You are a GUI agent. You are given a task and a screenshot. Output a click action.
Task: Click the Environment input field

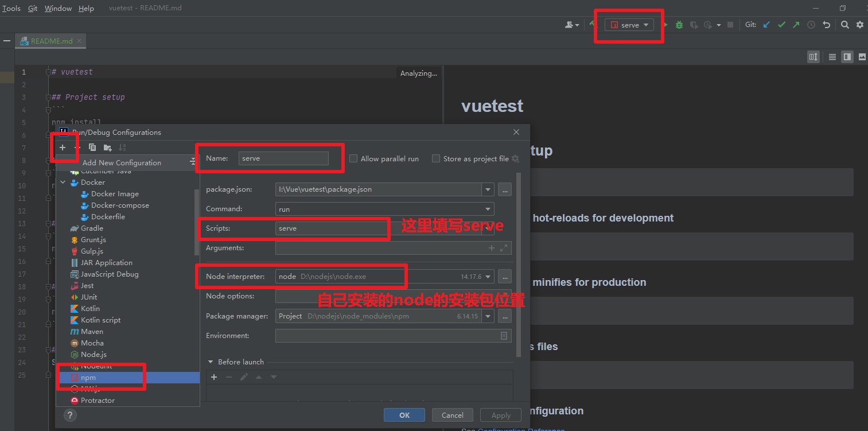click(393, 336)
